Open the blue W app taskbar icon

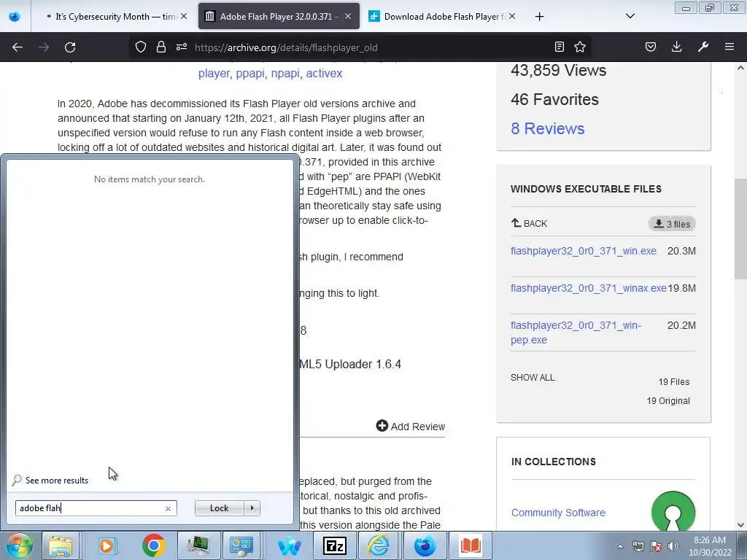(x=289, y=545)
